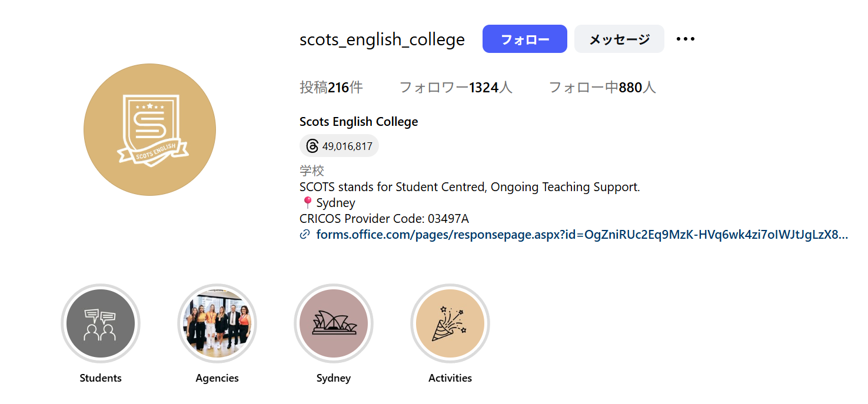This screenshot has height=404, width=868.
Task: Select the Agencies highlight text label
Action: pos(217,378)
